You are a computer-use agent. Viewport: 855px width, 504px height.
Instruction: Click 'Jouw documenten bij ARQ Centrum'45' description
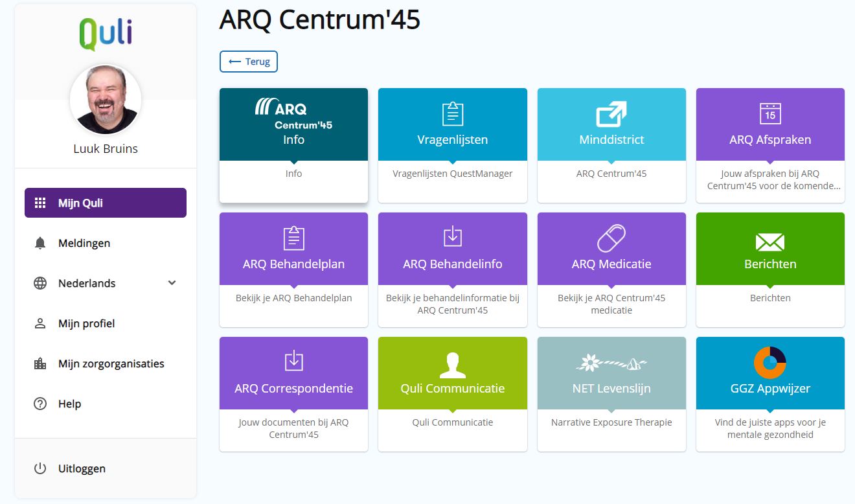tap(294, 429)
